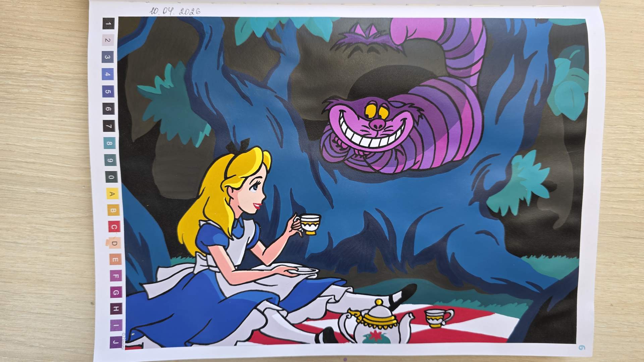This screenshot has width=644, height=362.
Task: Choose the teal swatch numbered 8
Action: [110, 143]
